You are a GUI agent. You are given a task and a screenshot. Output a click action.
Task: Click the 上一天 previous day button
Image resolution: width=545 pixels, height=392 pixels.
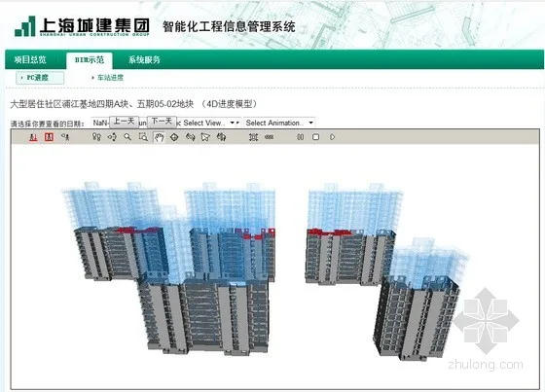125,122
